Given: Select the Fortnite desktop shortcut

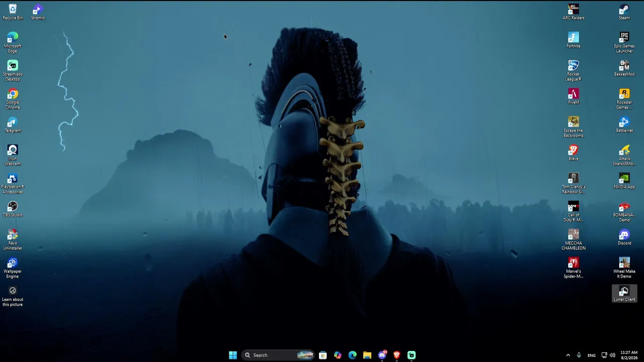Looking at the screenshot, I should coord(574,40).
